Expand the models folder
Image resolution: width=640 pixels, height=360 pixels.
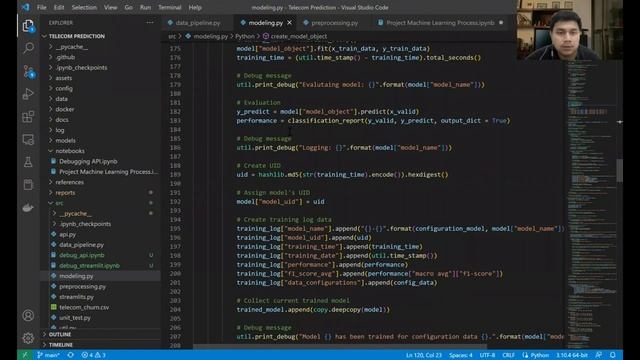65,140
